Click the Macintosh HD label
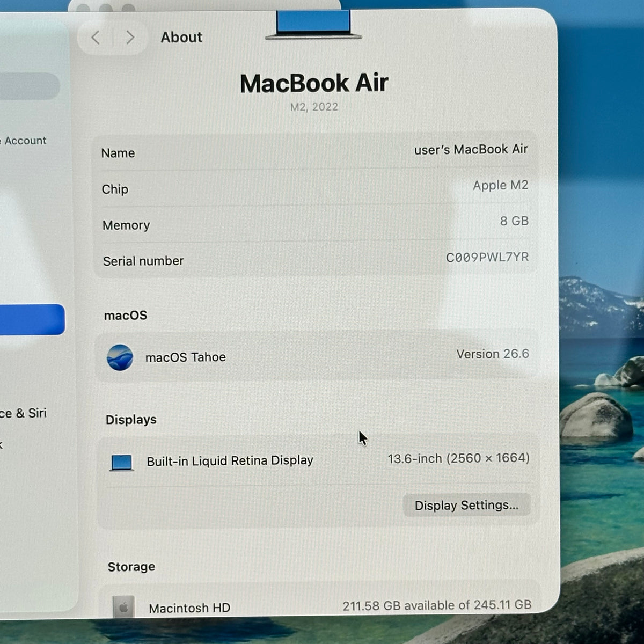Viewport: 644px width, 644px height. tap(189, 608)
